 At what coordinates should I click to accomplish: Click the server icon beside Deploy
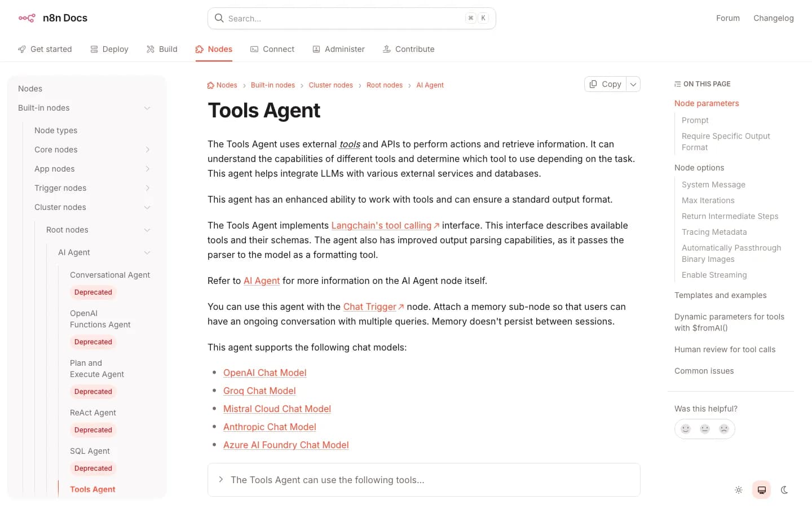(94, 49)
